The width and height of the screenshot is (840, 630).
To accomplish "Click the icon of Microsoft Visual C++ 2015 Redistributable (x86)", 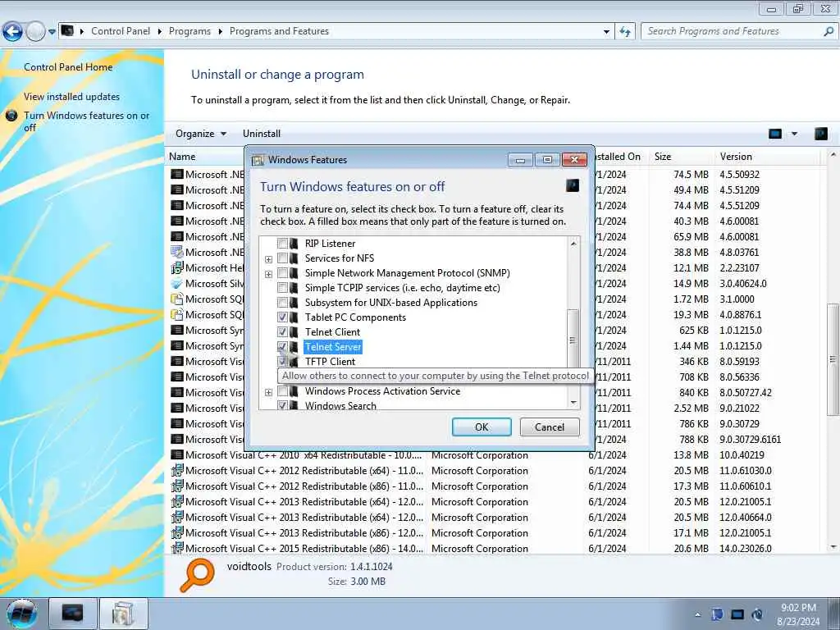I will click(177, 548).
